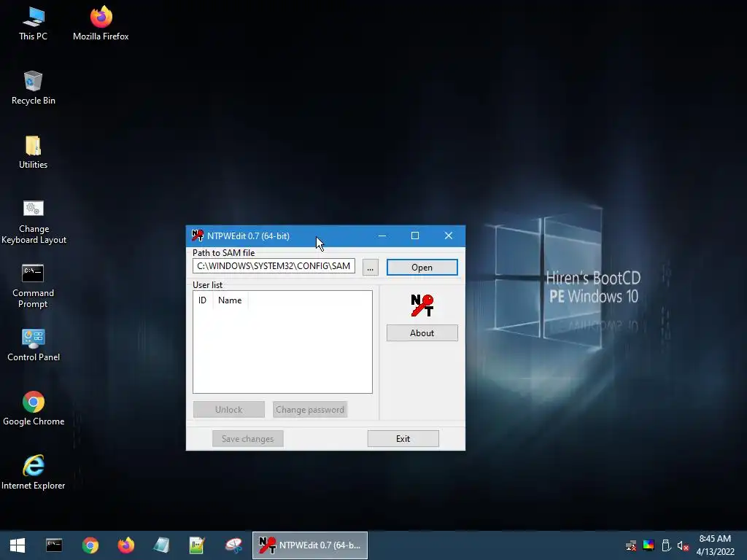Close the NTPWEdit window
Screen dimensions: 747x560
(449, 236)
